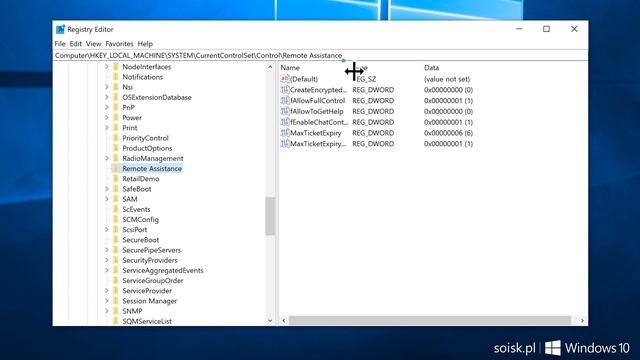Click the values pane scroll left arrow

(x=284, y=321)
